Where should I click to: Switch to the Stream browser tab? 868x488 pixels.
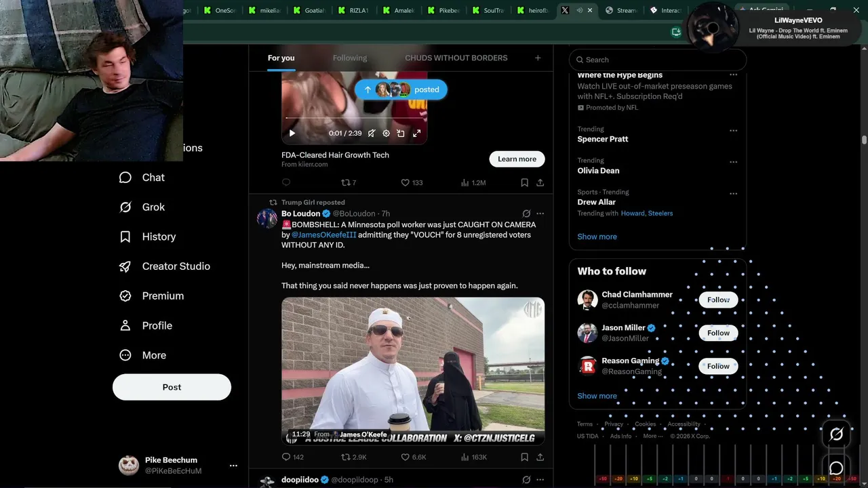pos(620,10)
